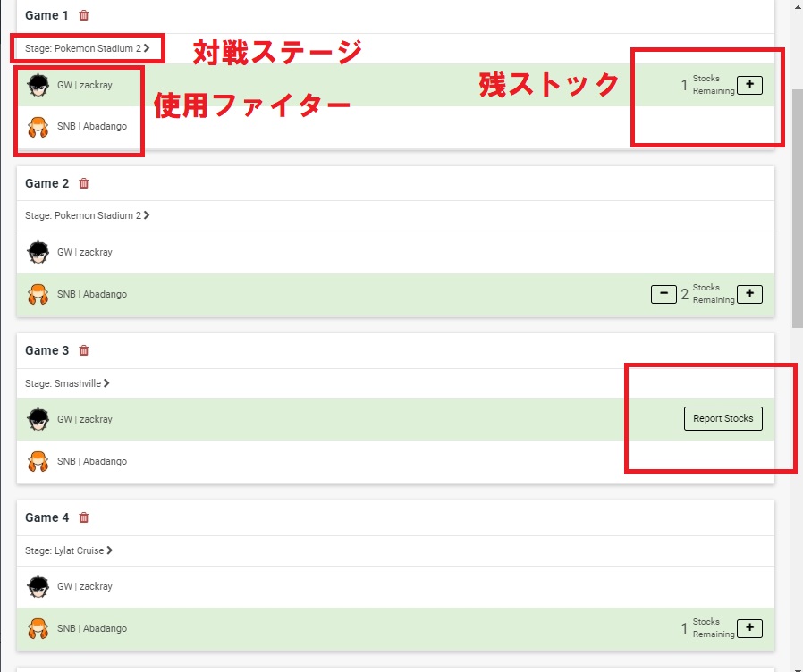Delete Game 4 with its trash icon
The width and height of the screenshot is (803, 672).
pyautogui.click(x=84, y=517)
